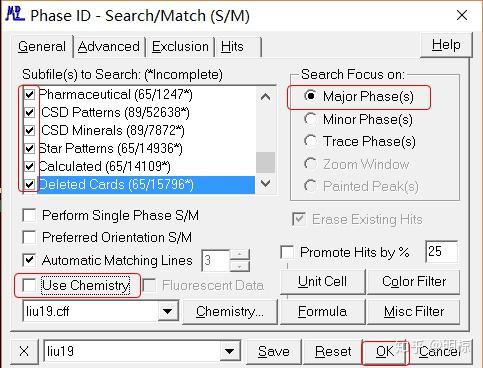Increase automatic matching lines stepper
Screen dimensions: 483x368
click(240, 255)
